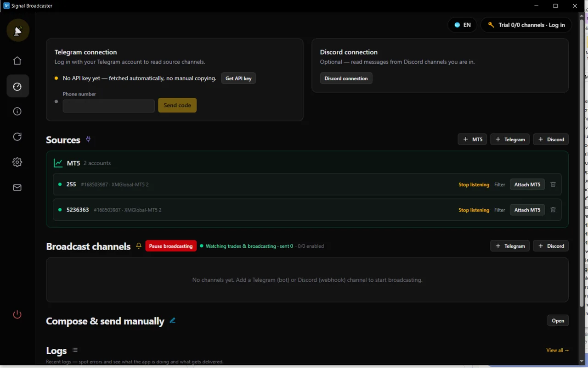The image size is (588, 368).
Task: Click the refresh sidebar icon
Action: (x=17, y=137)
